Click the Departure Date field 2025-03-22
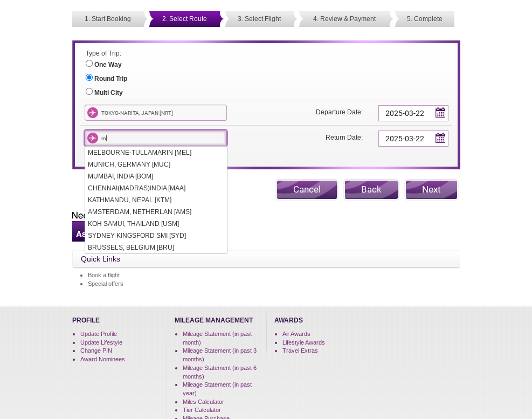The height and width of the screenshot is (419, 532). [413, 113]
